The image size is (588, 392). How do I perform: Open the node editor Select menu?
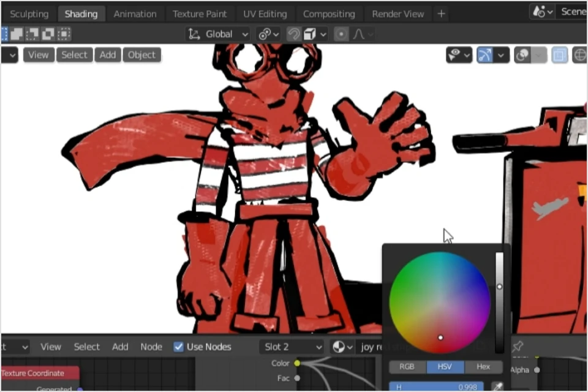(x=86, y=347)
